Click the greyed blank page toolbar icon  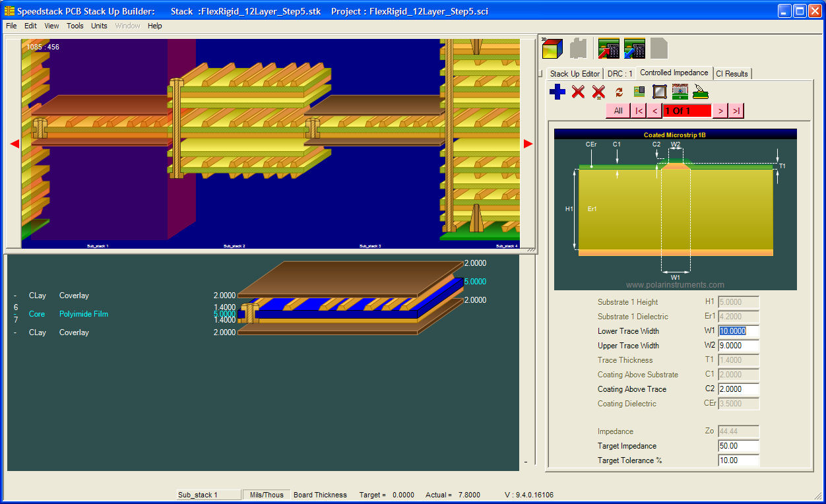659,49
